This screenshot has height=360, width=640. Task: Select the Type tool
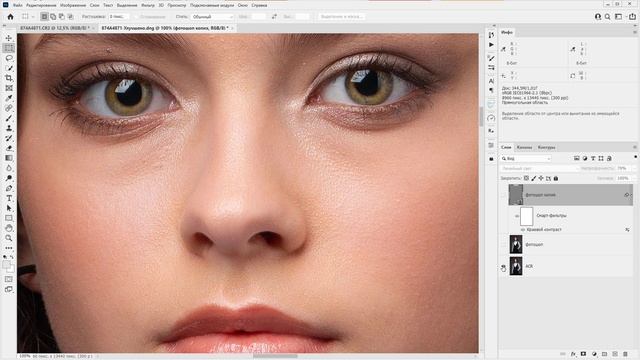[x=9, y=198]
